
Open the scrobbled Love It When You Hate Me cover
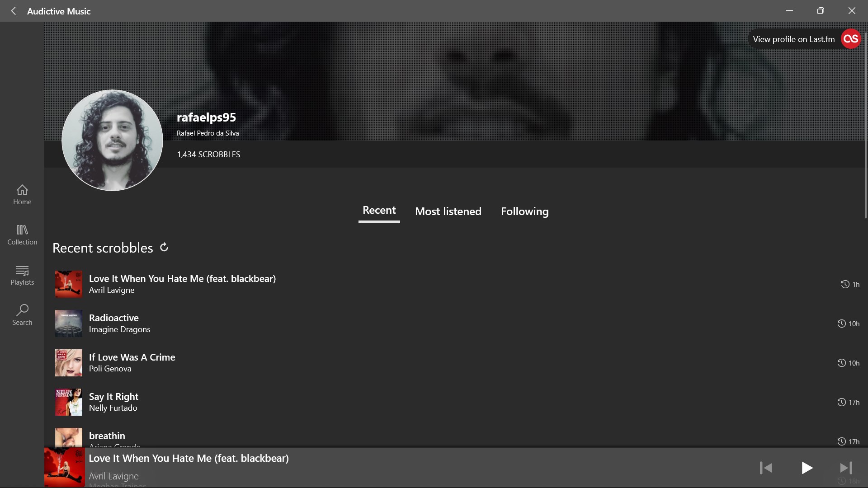[x=69, y=284]
